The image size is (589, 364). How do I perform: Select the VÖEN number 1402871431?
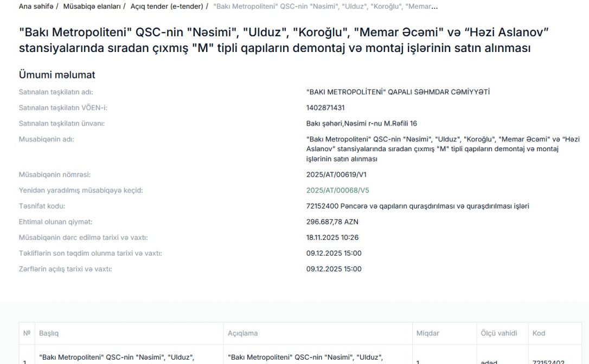click(x=325, y=108)
